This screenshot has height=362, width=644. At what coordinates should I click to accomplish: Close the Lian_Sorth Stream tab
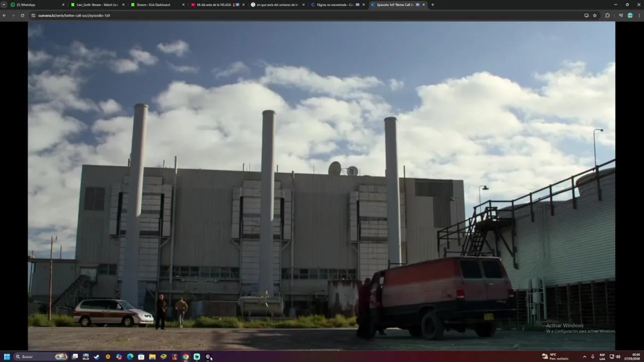coord(123,5)
